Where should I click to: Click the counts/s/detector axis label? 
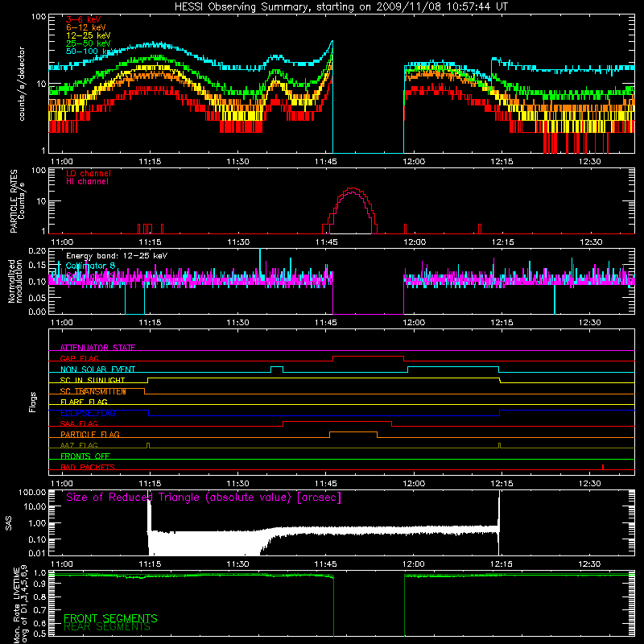pyautogui.click(x=22, y=84)
